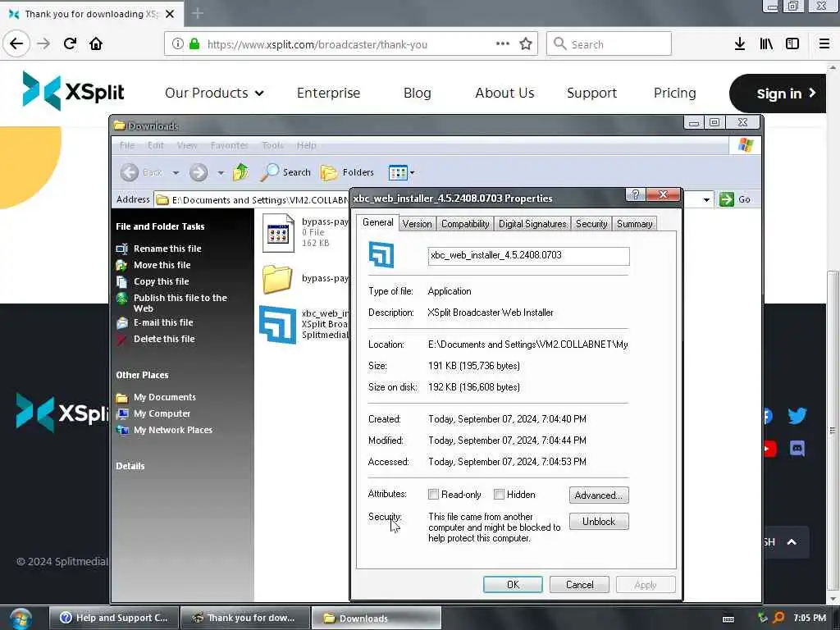Toggle Hidden attribute checkbox
The width and height of the screenshot is (840, 630).
[499, 495]
